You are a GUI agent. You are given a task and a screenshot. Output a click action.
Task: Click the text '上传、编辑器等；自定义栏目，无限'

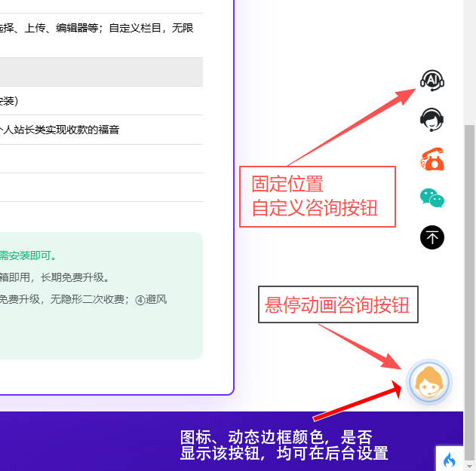[x=109, y=28]
